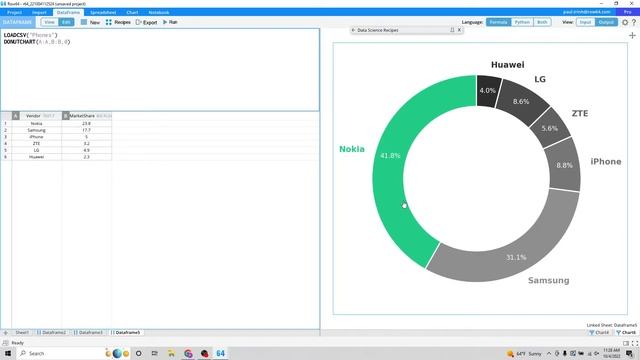Image resolution: width=640 pixels, height=360 pixels.
Task: Set view to Input
Action: pos(585,22)
